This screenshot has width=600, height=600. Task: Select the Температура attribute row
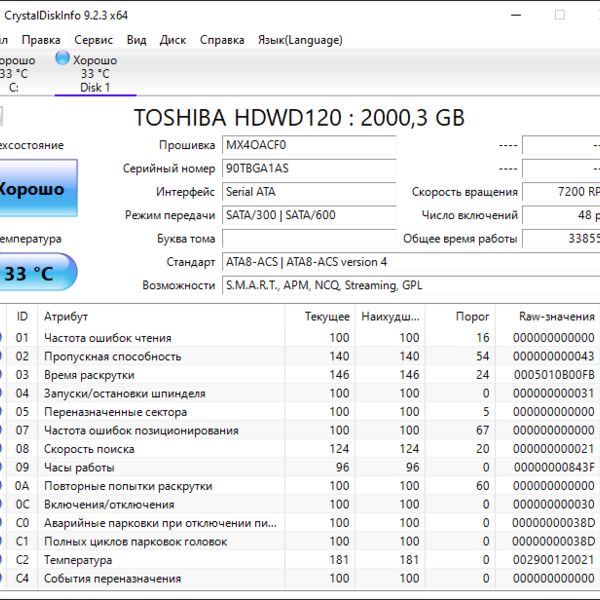point(300,560)
